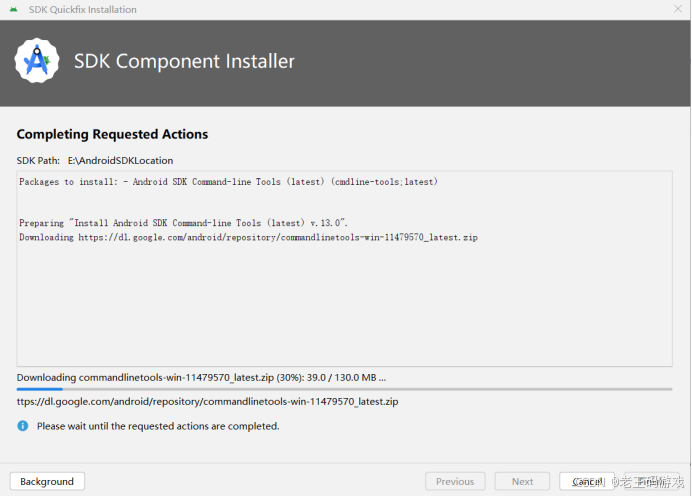
Task: Close the SDK Quickfix Installation window
Action: [x=678, y=9]
